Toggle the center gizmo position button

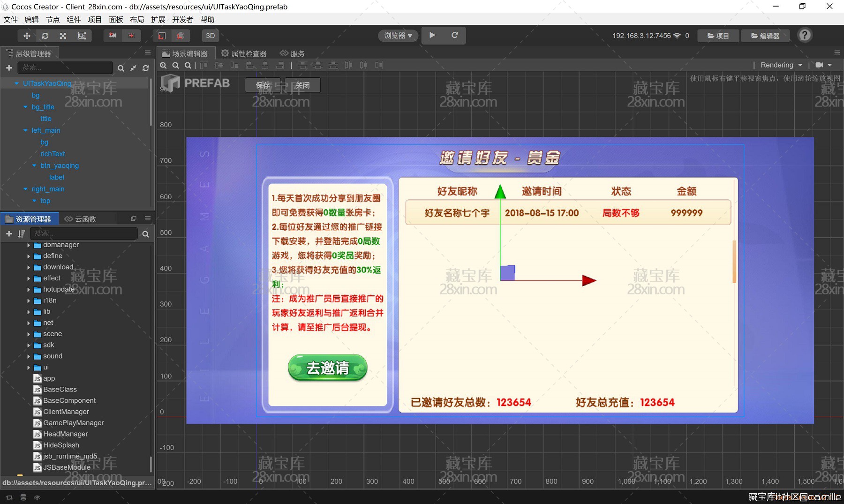point(131,36)
